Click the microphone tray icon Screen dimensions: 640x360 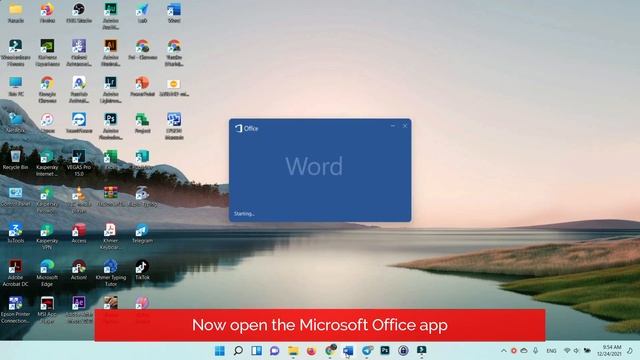pos(535,351)
